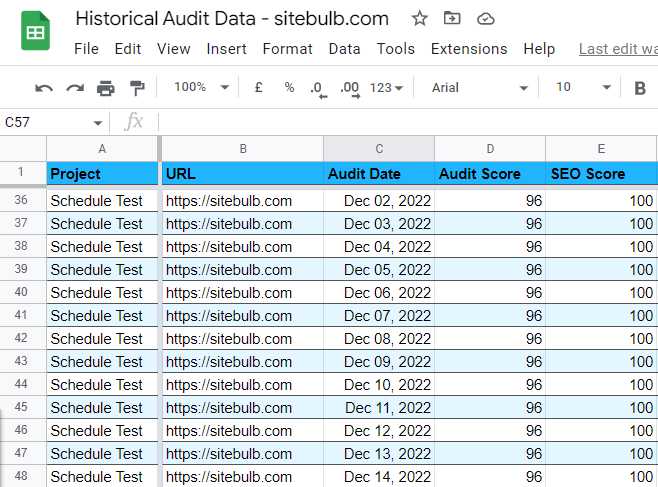Select the sitebulb.com URL in row 42
658x487 pixels.
tap(243, 339)
